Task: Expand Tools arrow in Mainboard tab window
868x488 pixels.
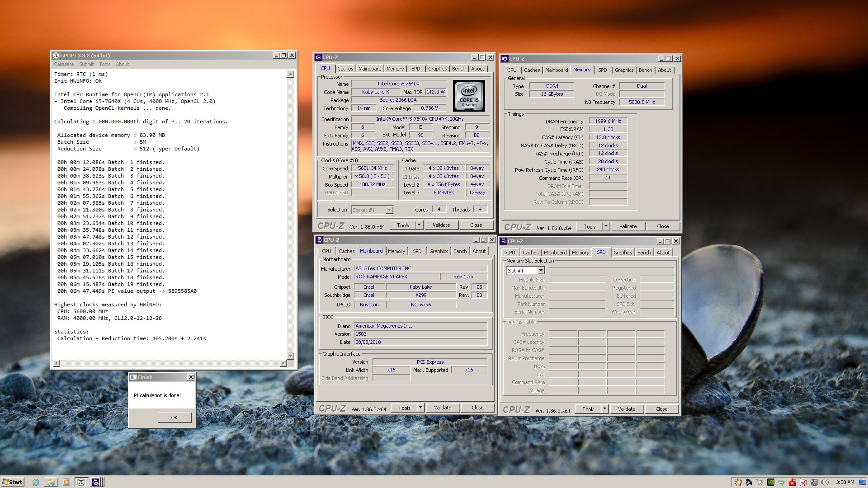Action: click(x=420, y=408)
